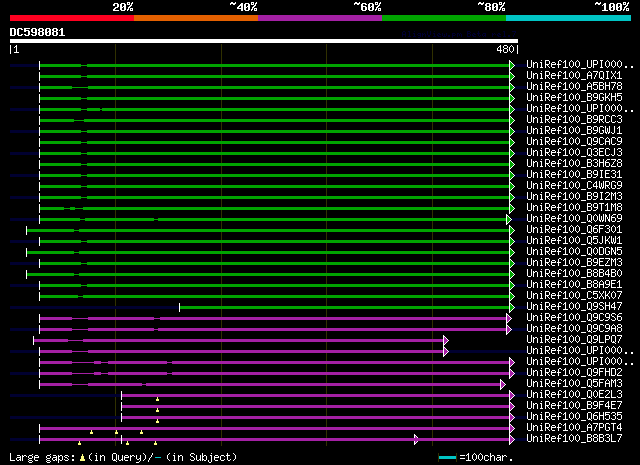
Task: Click the gap marker under Q0E2L3 alignment
Action: (158, 399)
